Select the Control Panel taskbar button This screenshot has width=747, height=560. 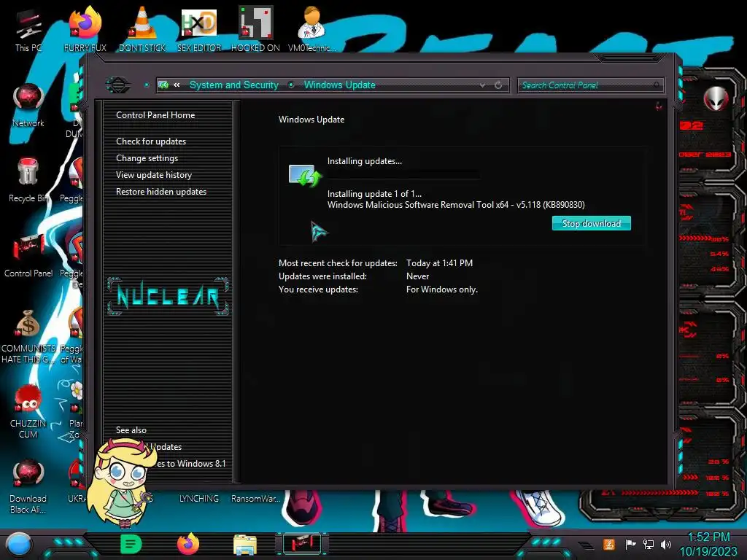[302, 544]
